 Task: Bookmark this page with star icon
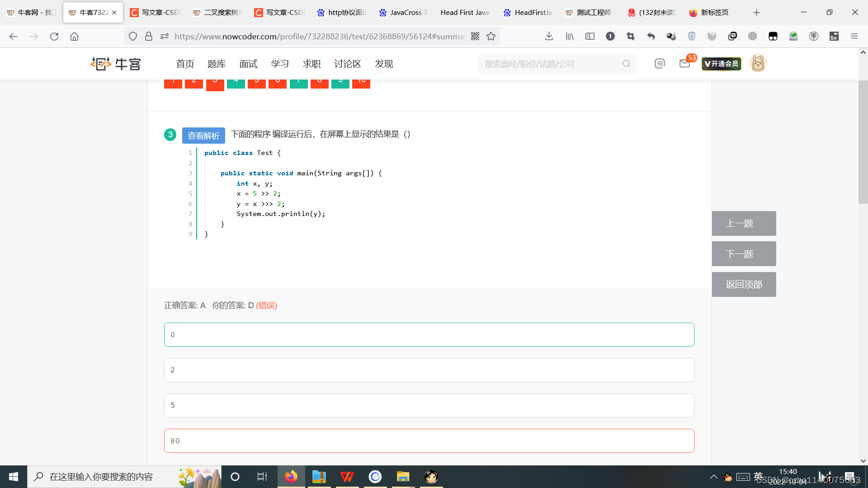point(491,36)
